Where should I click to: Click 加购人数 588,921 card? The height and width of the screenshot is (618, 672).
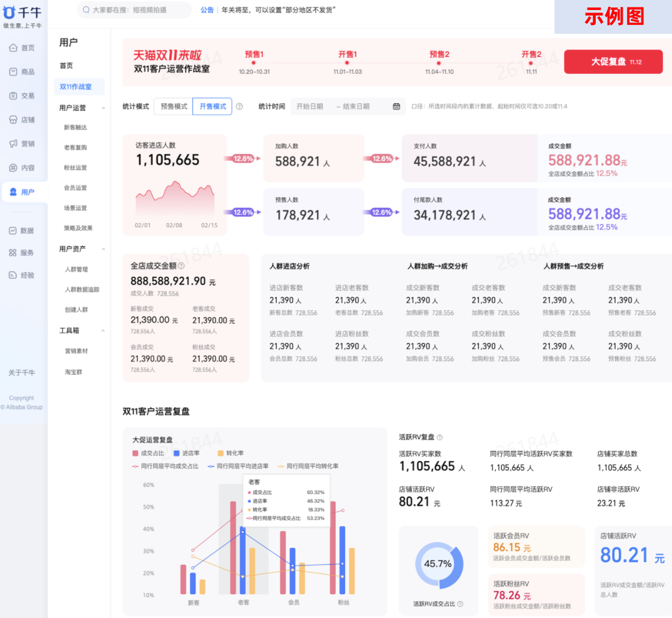(x=314, y=158)
